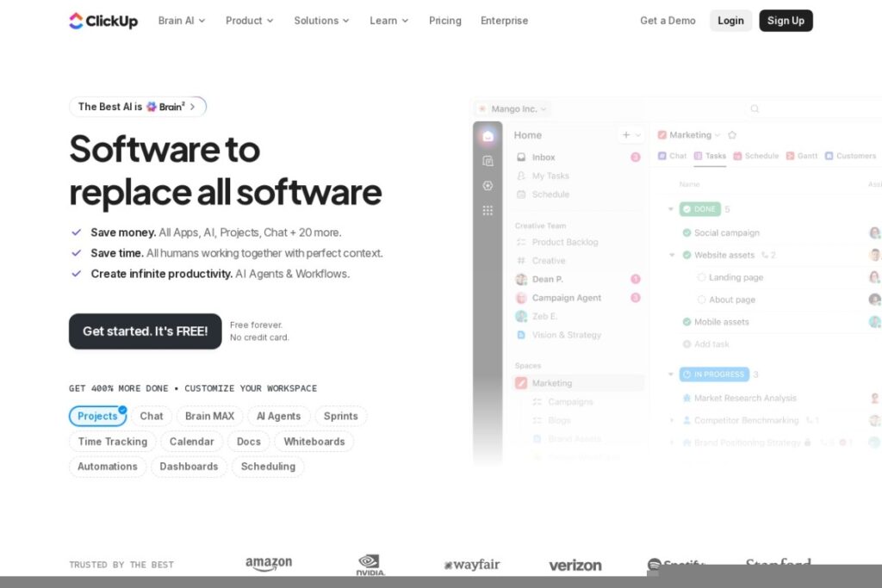882x588 pixels.
Task: Click Get started. It's FREE! button
Action: coord(145,331)
